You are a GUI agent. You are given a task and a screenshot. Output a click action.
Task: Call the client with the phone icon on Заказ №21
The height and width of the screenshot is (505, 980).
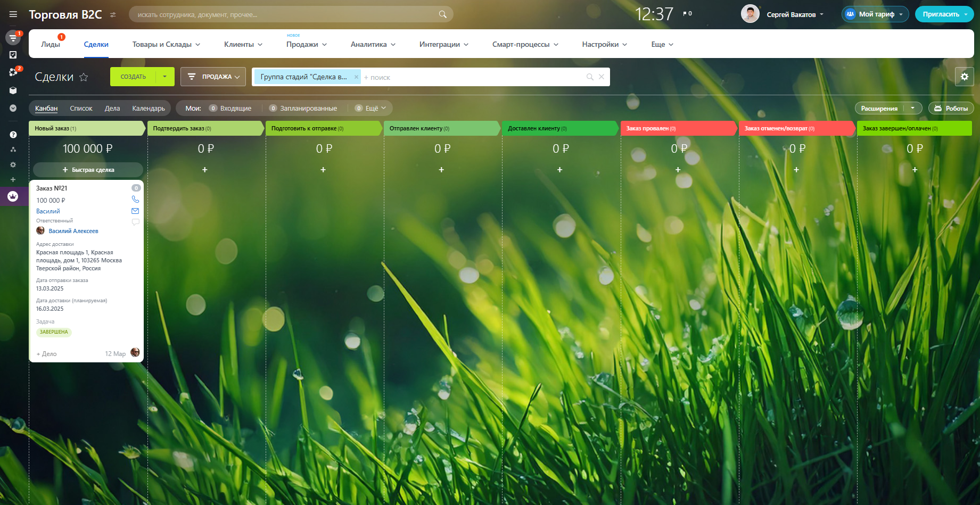[135, 200]
